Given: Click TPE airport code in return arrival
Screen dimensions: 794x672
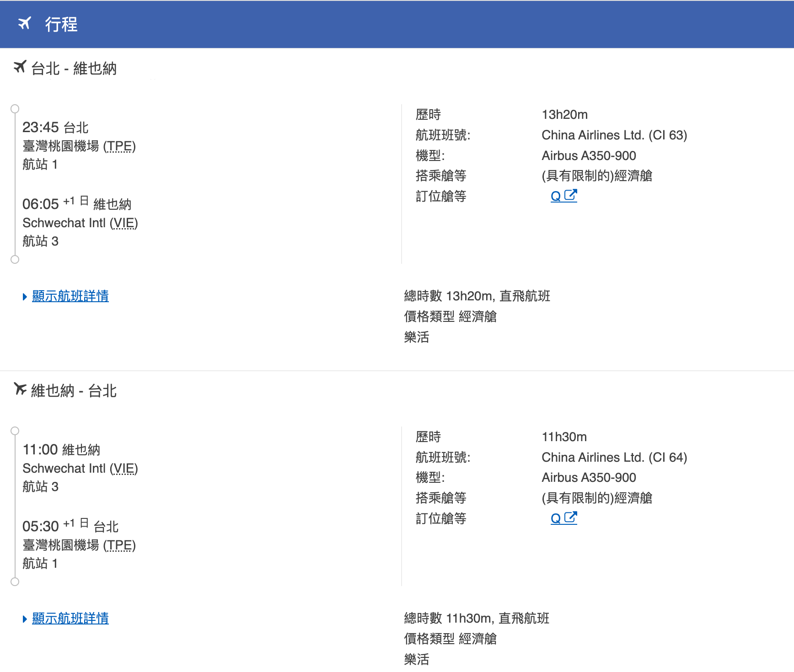Looking at the screenshot, I should [x=119, y=545].
